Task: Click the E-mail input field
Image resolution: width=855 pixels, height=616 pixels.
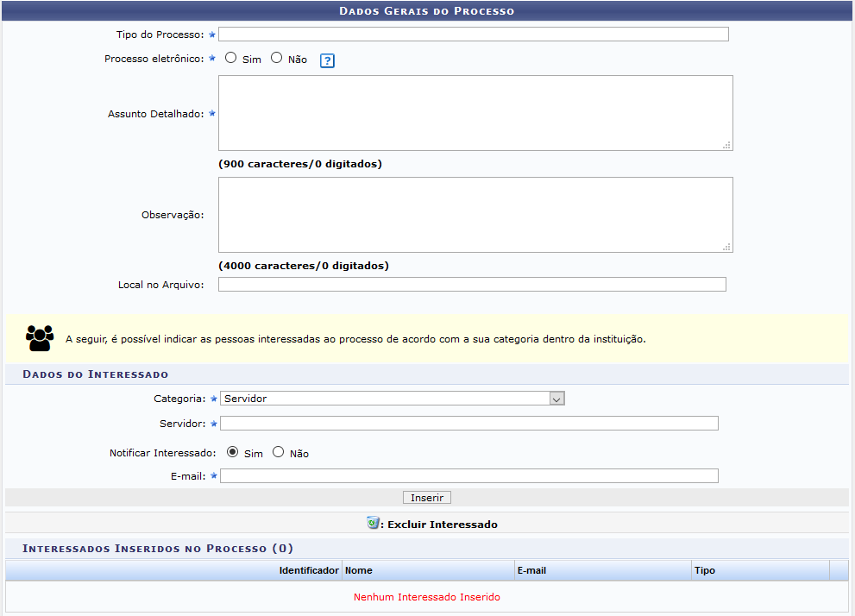Action: click(x=468, y=475)
